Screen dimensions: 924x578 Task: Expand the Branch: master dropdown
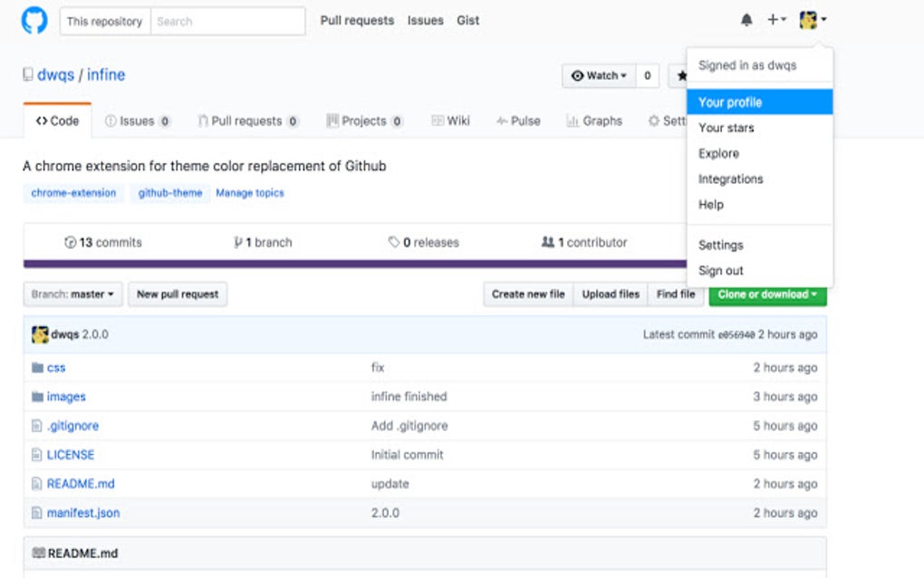point(72,294)
